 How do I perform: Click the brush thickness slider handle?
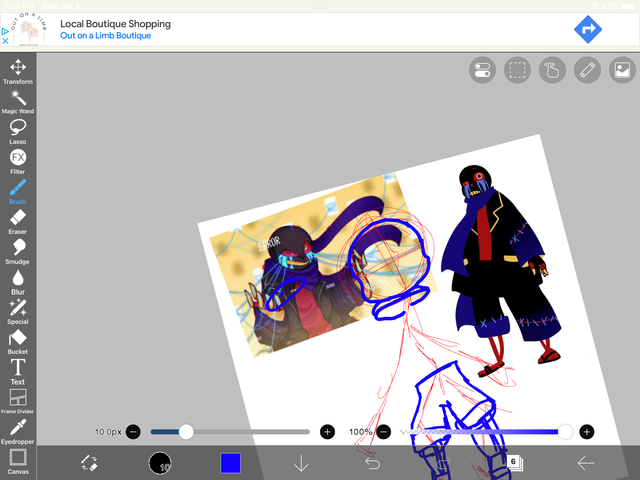tap(186, 431)
